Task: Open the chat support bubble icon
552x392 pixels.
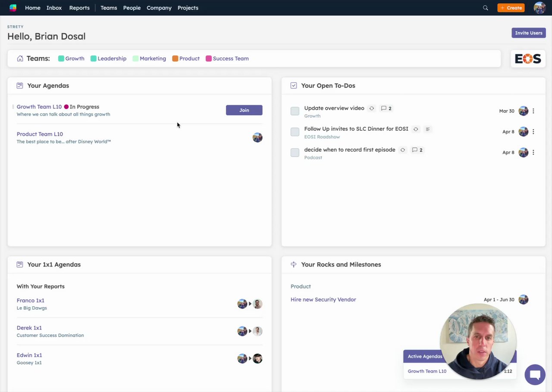Action: pyautogui.click(x=535, y=374)
